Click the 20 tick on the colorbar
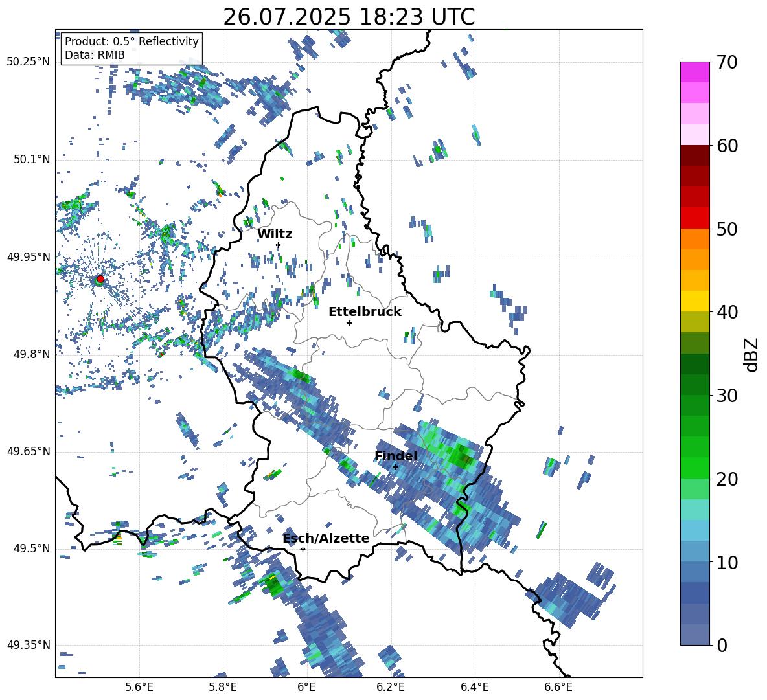The width and height of the screenshot is (767, 700). click(727, 479)
